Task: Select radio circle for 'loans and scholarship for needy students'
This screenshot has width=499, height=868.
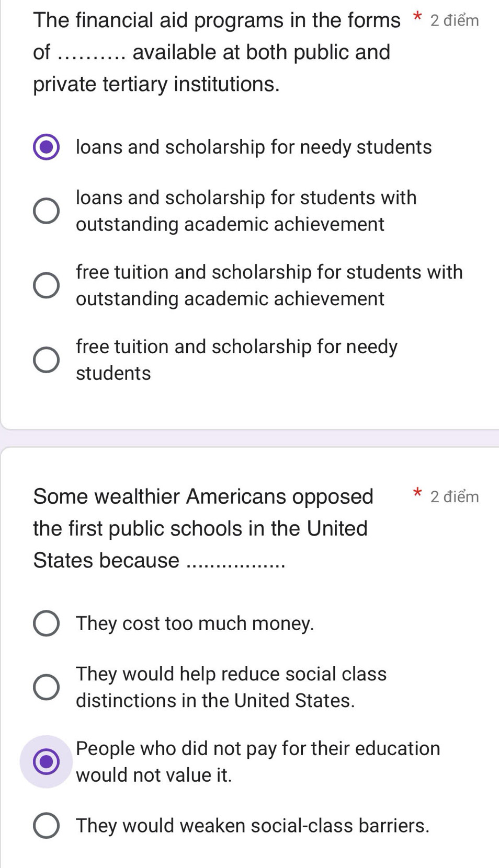Action: (46, 147)
